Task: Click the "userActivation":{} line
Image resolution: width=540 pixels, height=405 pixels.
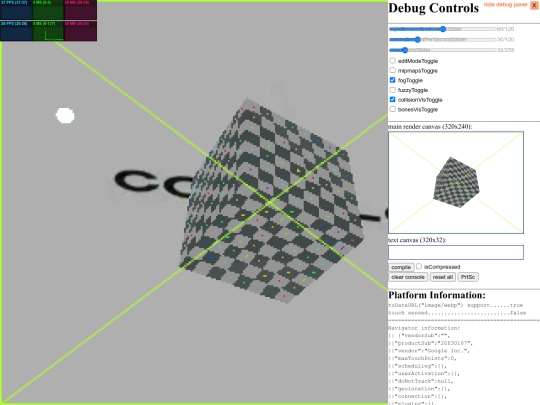Action: [424, 374]
